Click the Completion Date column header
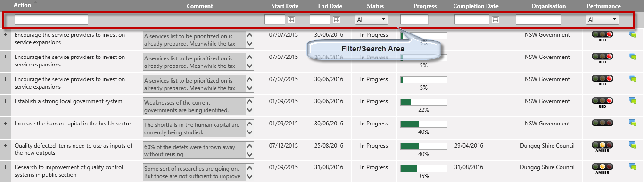This screenshot has height=182, width=644. [476, 6]
